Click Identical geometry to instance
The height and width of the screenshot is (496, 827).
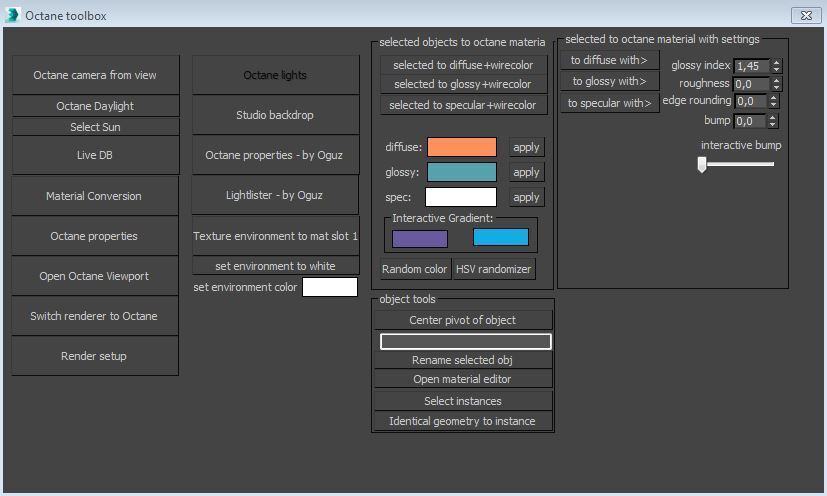coord(463,421)
